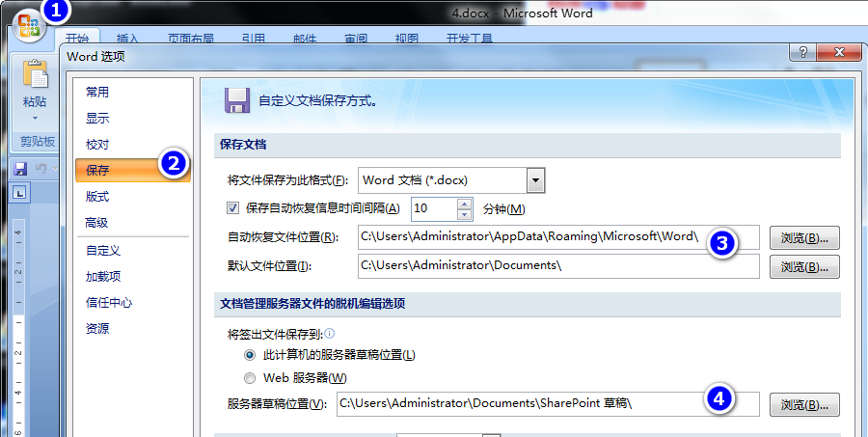The width and height of the screenshot is (868, 437).
Task: Click the Paste clipboard icon
Action: point(35,73)
